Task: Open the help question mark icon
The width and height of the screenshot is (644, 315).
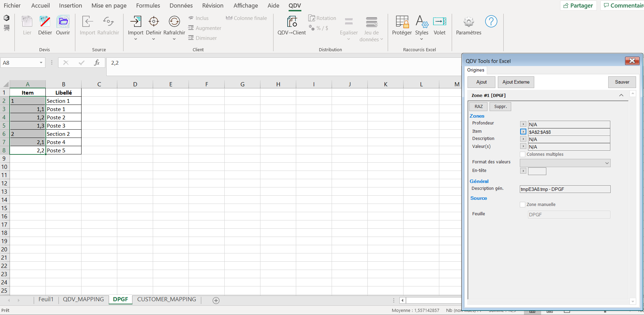Action: pyautogui.click(x=491, y=22)
